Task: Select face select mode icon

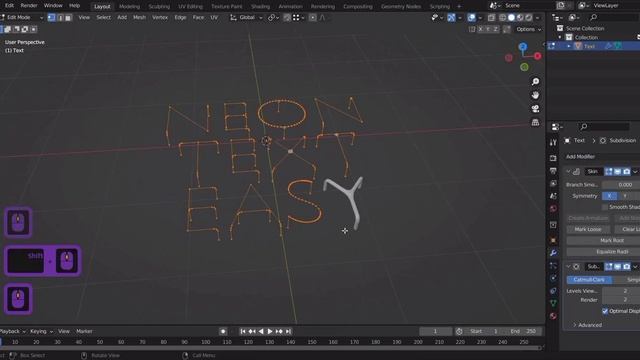Action: tap(68, 18)
